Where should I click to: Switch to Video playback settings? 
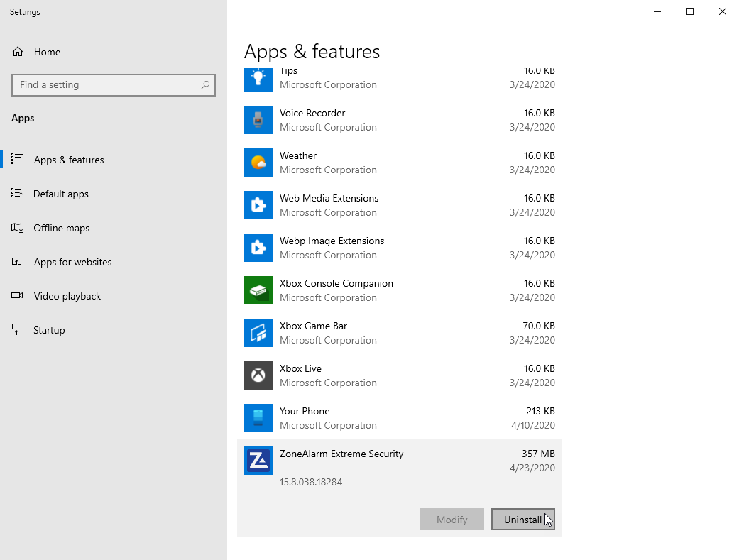click(x=113, y=296)
